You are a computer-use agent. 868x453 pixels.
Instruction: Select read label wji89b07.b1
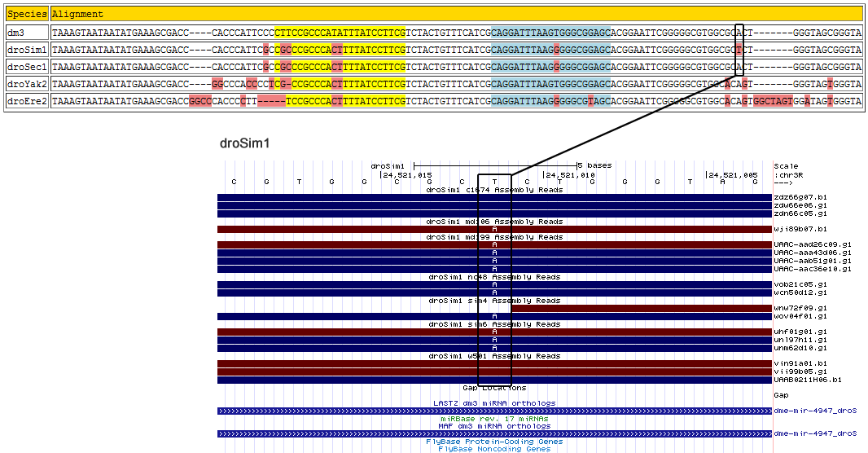(x=800, y=229)
